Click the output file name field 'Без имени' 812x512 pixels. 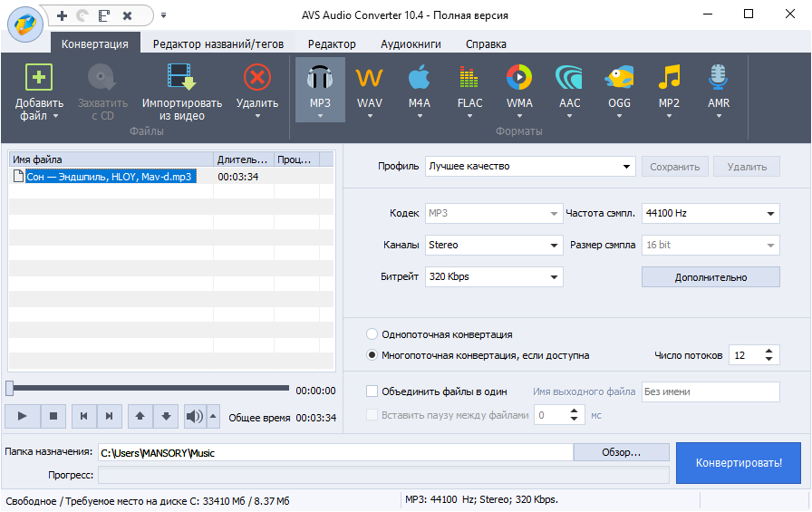[710, 391]
